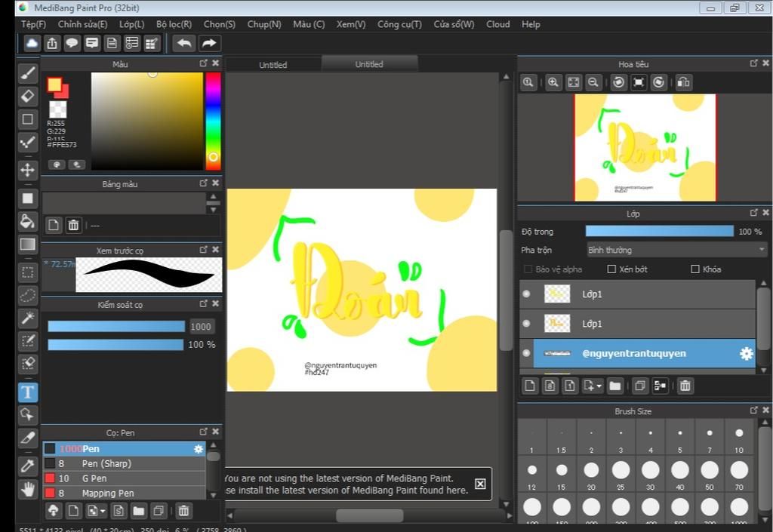The width and height of the screenshot is (773, 532).
Task: Toggle visibility of second Lớp1 layer
Action: (526, 324)
